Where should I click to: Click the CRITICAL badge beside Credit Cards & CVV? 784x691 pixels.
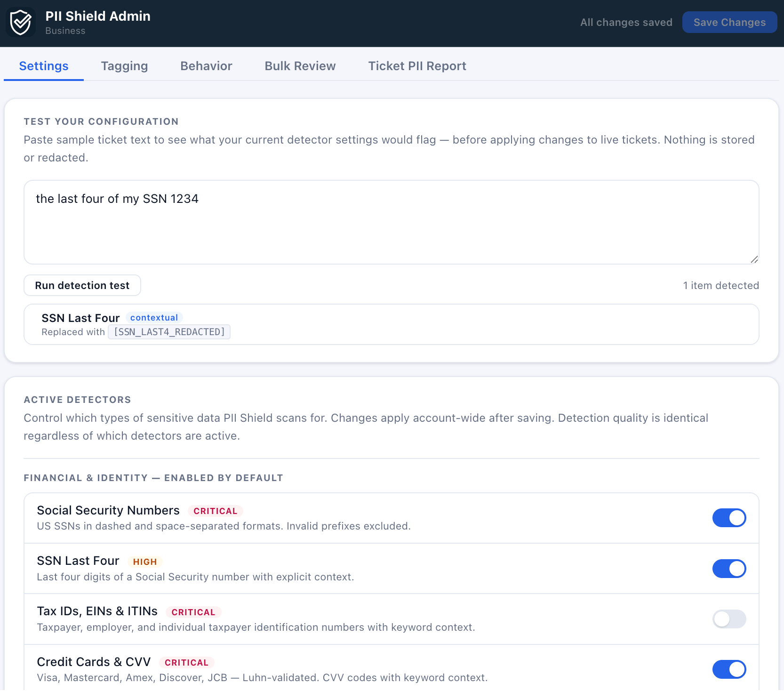pos(187,662)
